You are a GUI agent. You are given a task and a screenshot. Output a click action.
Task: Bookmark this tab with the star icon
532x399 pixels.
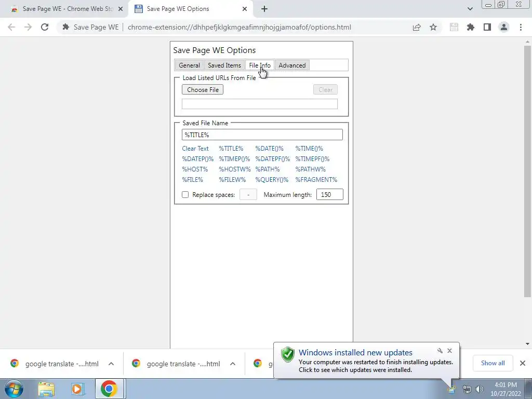[x=433, y=27]
